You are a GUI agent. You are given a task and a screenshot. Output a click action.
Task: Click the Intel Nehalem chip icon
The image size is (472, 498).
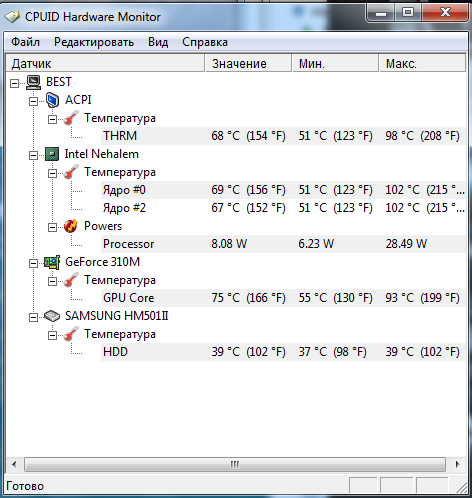[x=52, y=154]
